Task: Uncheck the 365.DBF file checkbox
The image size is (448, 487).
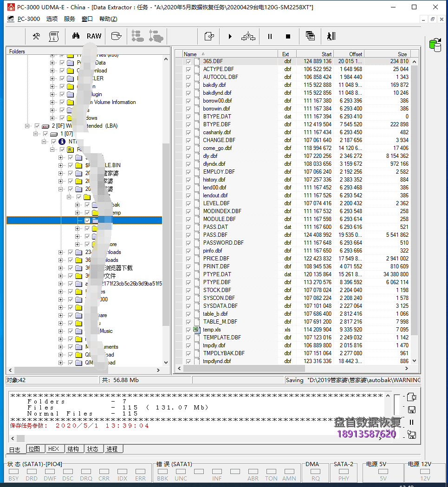Action: click(x=188, y=61)
